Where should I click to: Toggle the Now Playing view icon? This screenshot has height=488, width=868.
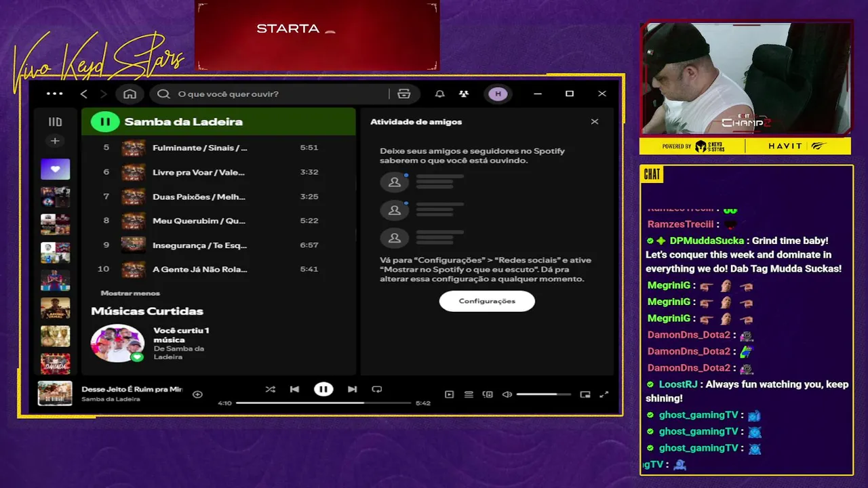(x=449, y=394)
